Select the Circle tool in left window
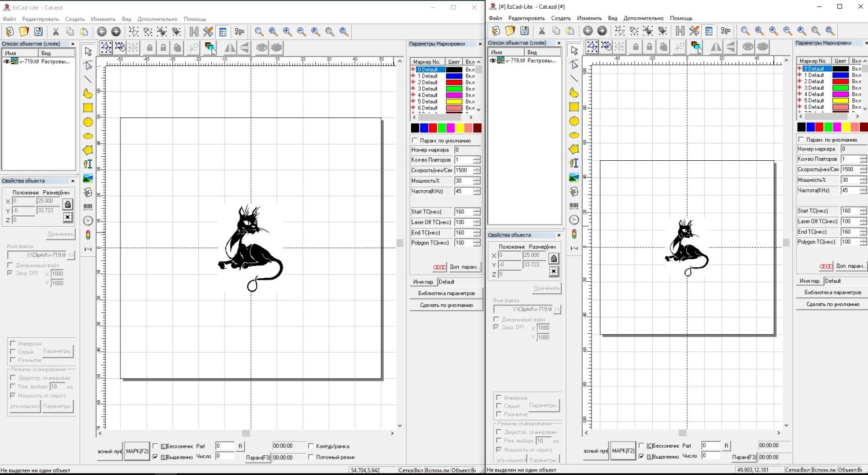The image size is (868, 475). coord(88,121)
